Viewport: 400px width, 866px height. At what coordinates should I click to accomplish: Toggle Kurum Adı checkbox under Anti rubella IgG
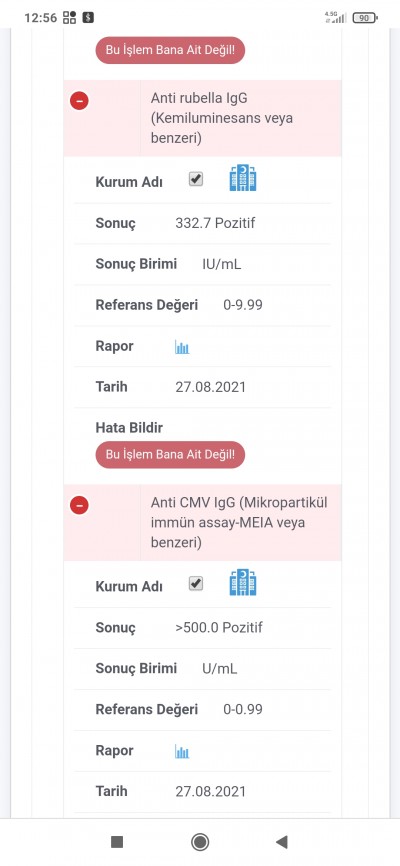(196, 179)
